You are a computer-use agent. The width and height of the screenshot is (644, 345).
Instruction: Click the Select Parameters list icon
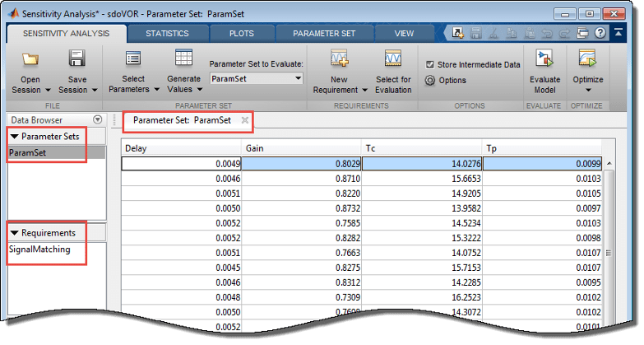tap(133, 58)
